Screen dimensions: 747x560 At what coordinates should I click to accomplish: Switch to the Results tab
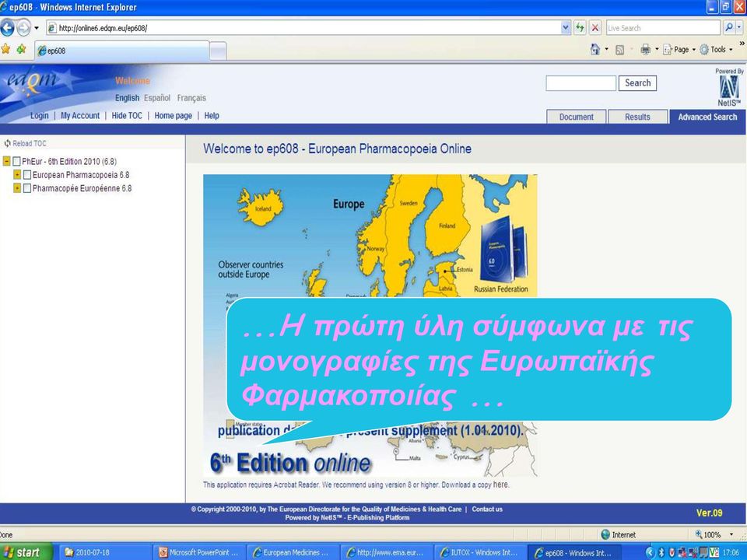[637, 117]
